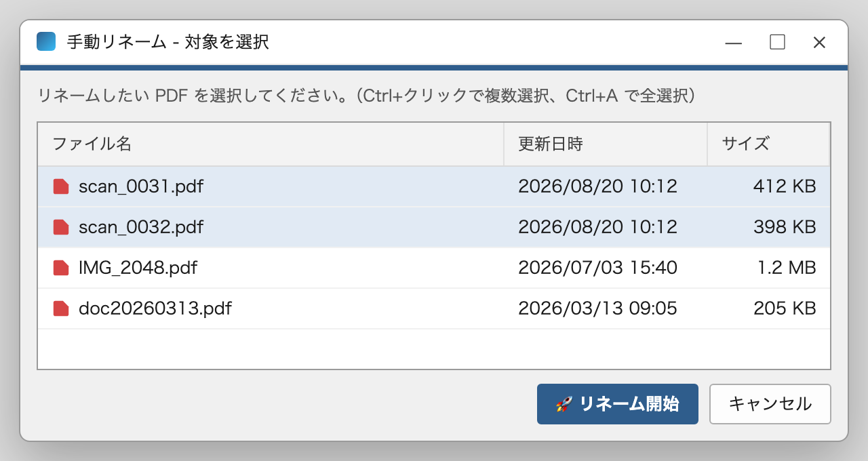The height and width of the screenshot is (461, 868).
Task: Maximize the rename dialog window
Action: [x=777, y=43]
